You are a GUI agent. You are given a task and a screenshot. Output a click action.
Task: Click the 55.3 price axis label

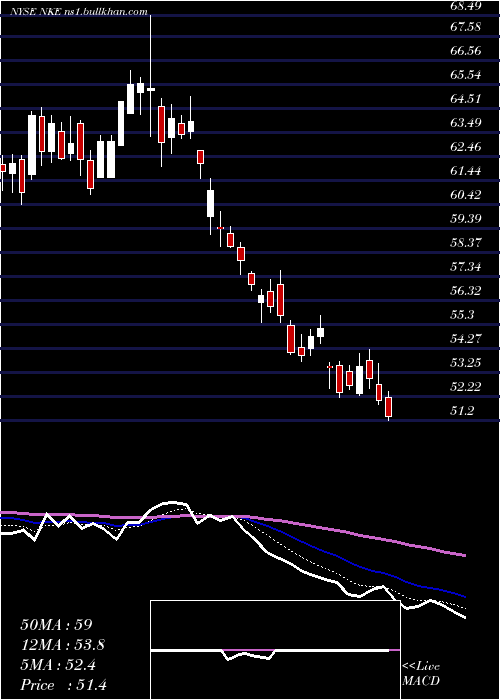pyautogui.click(x=462, y=315)
